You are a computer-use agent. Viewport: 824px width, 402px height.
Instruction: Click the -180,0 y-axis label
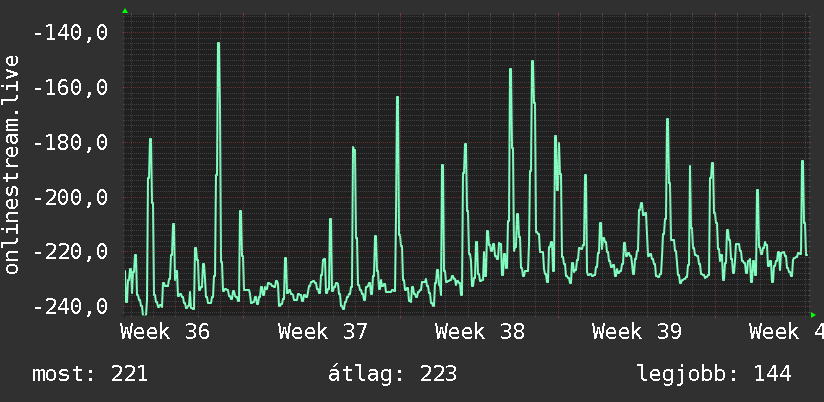tap(70, 142)
